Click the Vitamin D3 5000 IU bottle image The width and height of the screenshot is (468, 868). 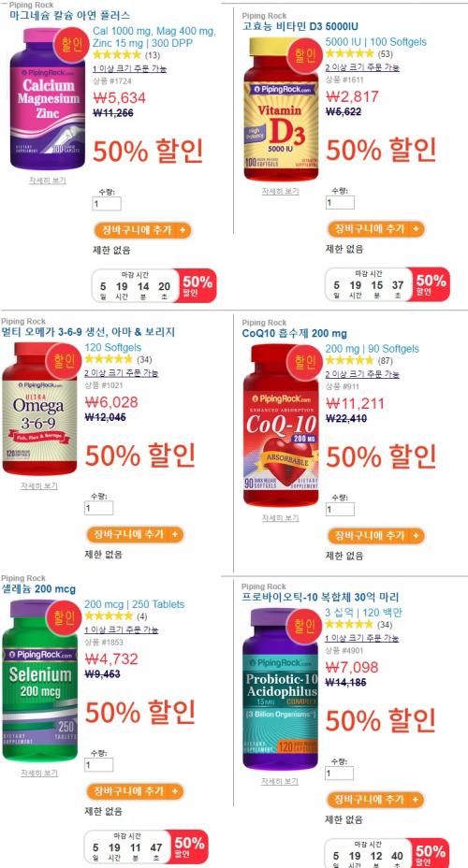[x=280, y=109]
